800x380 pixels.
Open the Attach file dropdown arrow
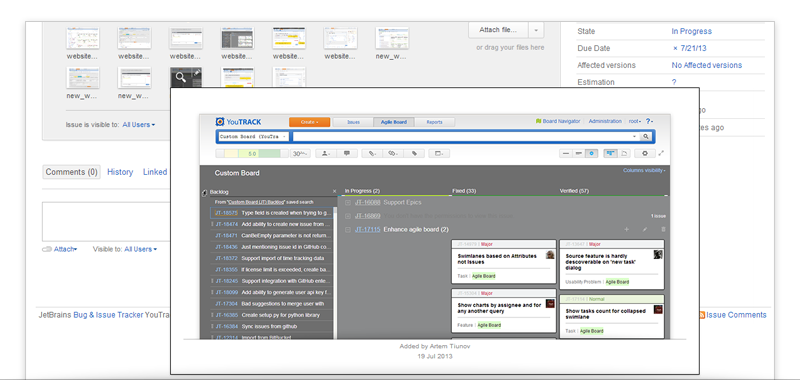[x=536, y=30]
